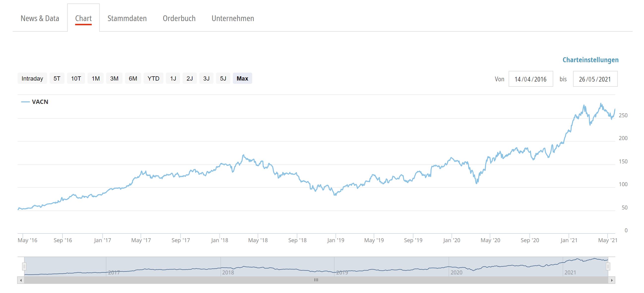Image resolution: width=644 pixels, height=293 pixels.
Task: Set chart range to 5T
Action: 57,79
